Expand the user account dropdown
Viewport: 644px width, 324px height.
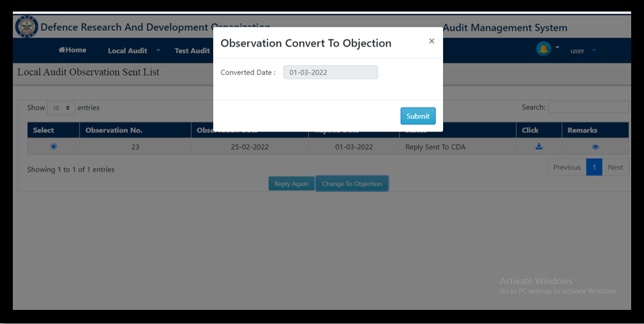point(583,51)
